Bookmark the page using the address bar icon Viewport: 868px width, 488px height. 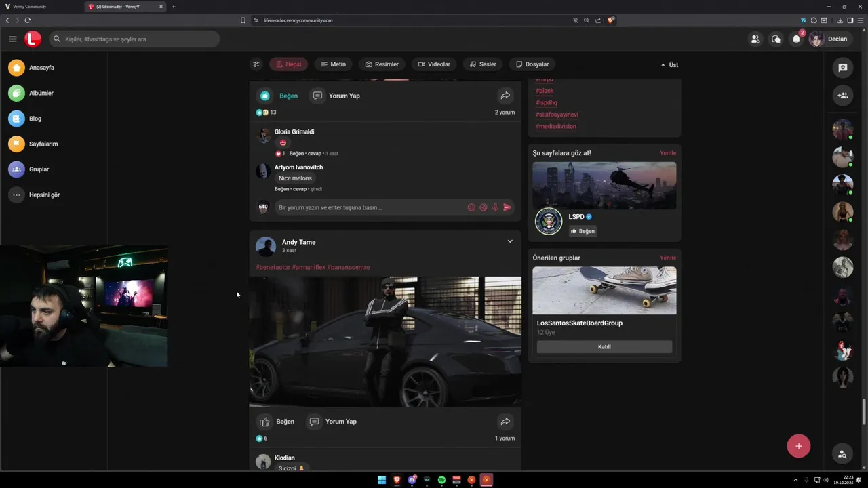click(243, 20)
